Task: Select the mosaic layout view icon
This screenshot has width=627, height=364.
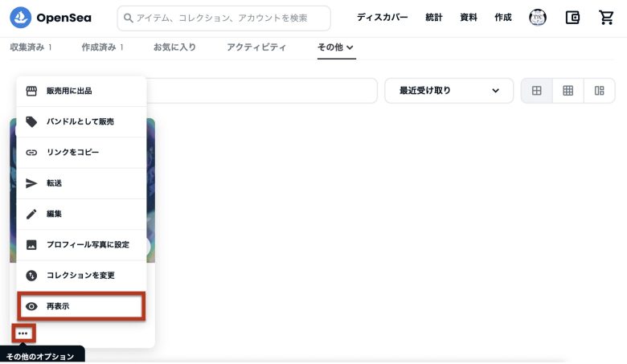Action: pyautogui.click(x=599, y=91)
